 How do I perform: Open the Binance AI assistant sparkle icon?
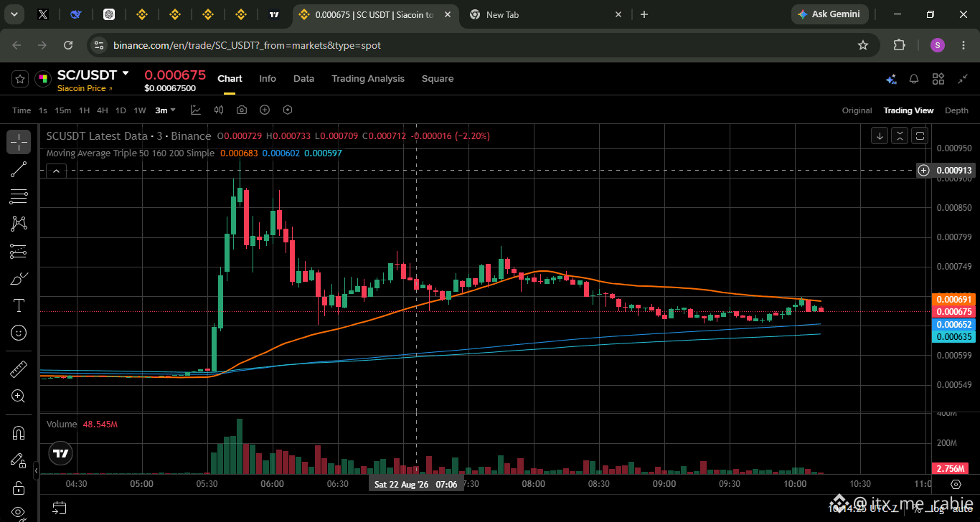(891, 79)
